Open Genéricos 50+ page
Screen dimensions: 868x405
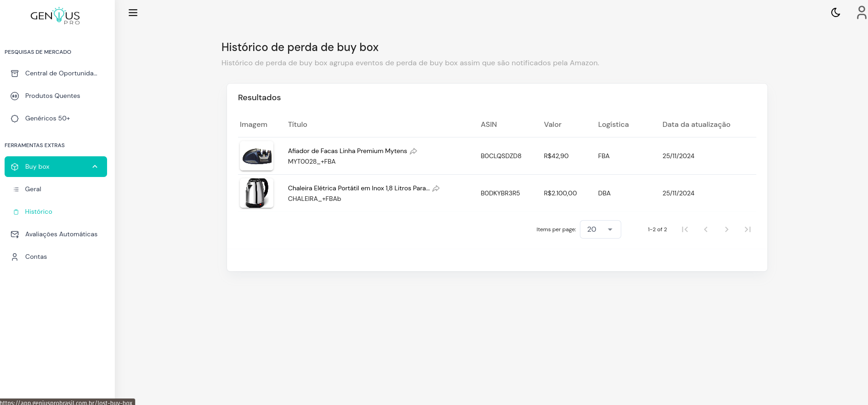click(x=56, y=119)
